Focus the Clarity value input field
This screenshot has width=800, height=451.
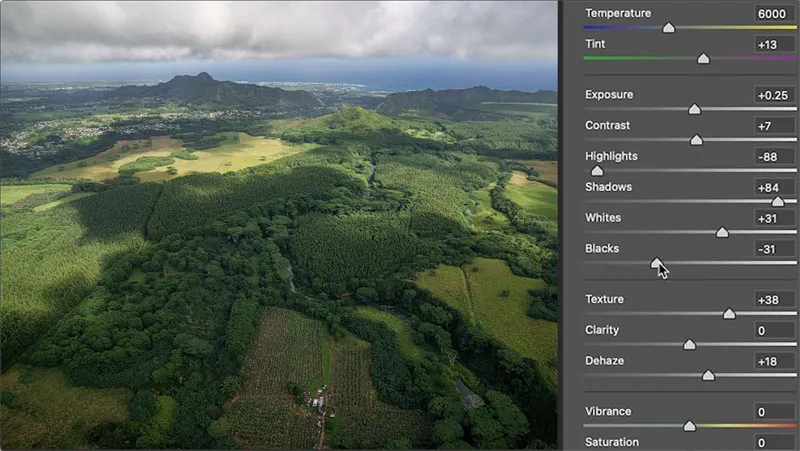(x=775, y=330)
